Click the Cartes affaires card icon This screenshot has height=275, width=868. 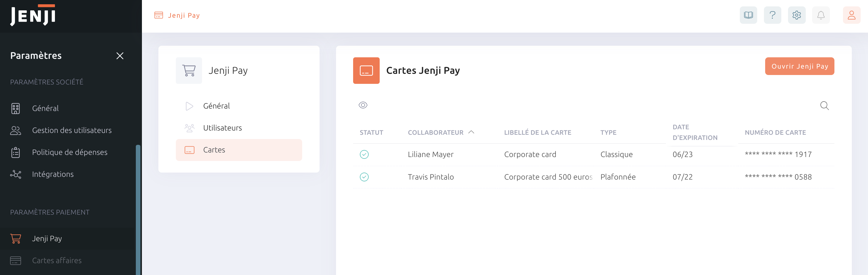coord(16,261)
